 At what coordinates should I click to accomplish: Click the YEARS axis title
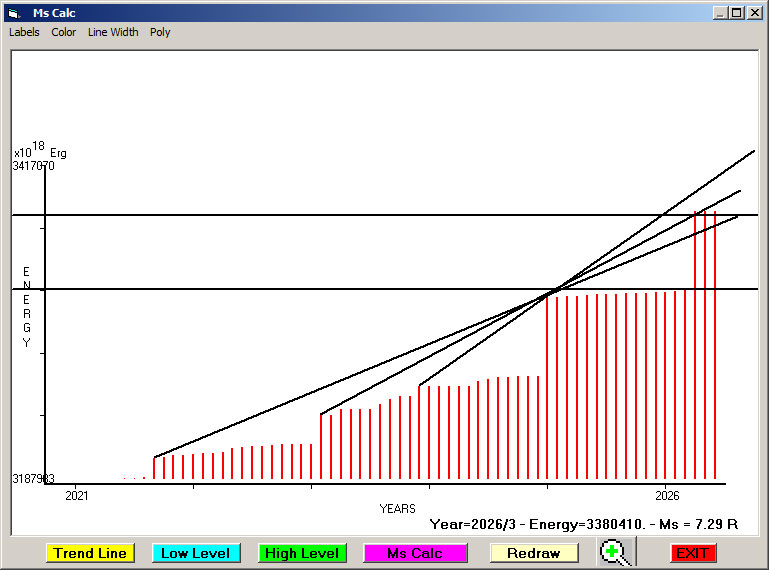click(397, 509)
